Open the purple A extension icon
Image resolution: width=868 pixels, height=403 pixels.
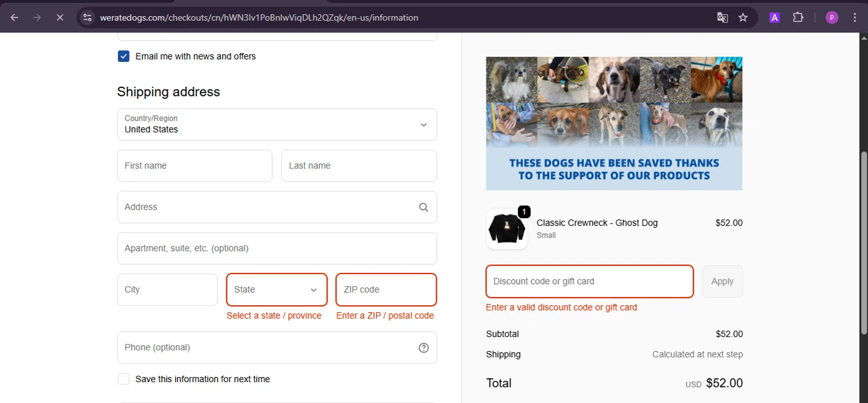point(774,17)
